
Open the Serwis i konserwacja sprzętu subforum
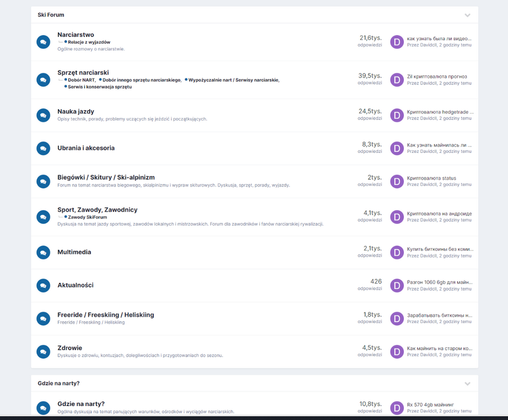[x=100, y=87]
